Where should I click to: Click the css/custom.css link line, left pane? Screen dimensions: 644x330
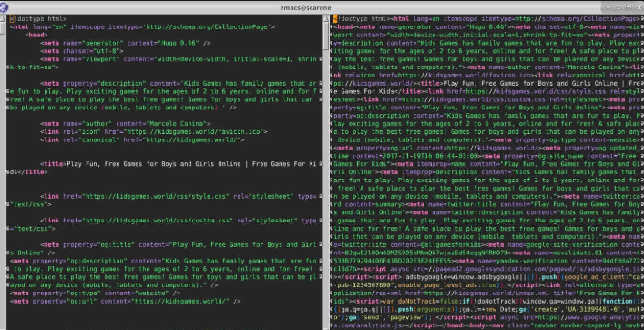[179, 221]
